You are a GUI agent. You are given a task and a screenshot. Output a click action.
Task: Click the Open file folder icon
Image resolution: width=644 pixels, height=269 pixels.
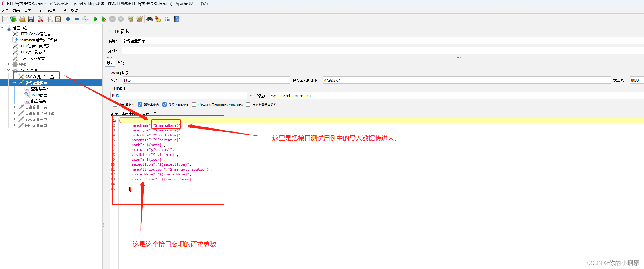pos(22,19)
